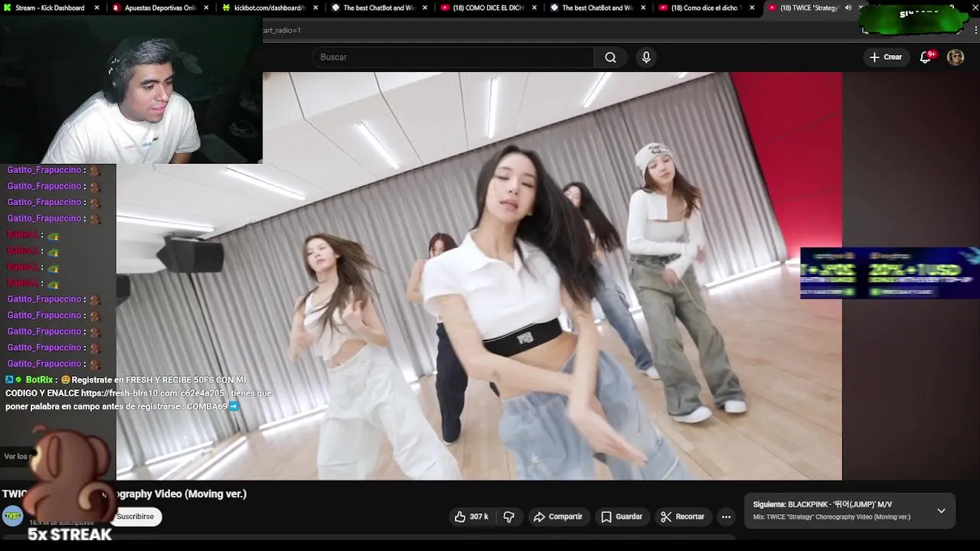Close the second The best ChatBot tab
980x551 pixels.
[x=642, y=8]
